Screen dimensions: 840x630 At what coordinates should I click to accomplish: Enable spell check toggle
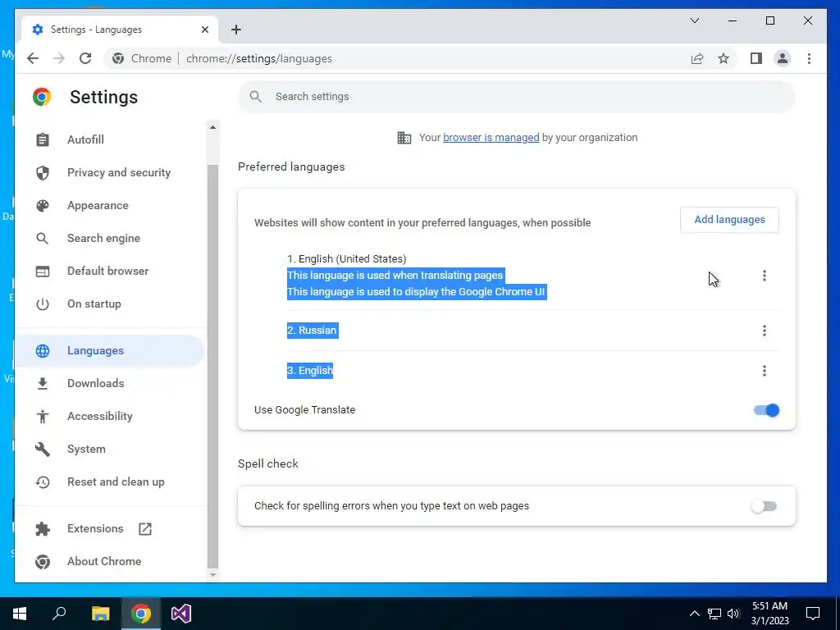(x=764, y=506)
